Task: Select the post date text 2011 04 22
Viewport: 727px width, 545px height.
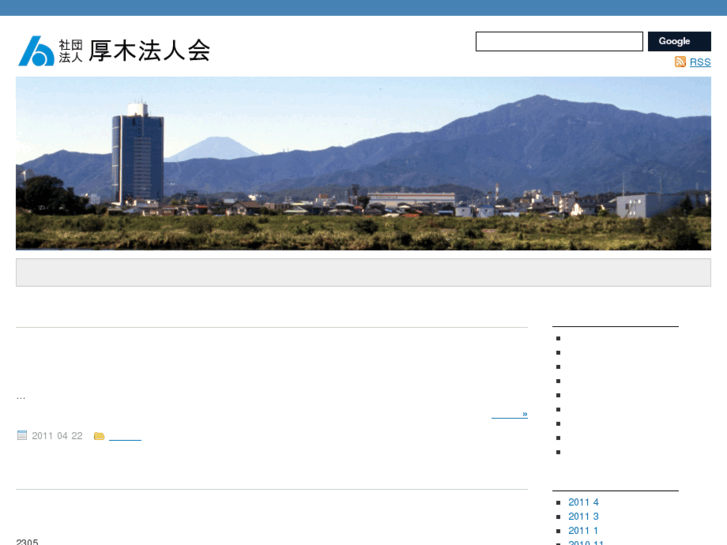Action: click(x=57, y=436)
